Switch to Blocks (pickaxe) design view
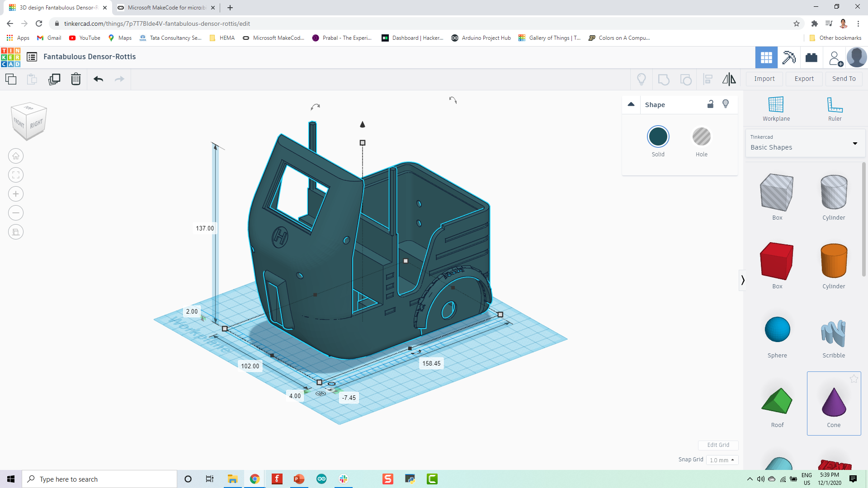The image size is (868, 488). click(x=789, y=57)
